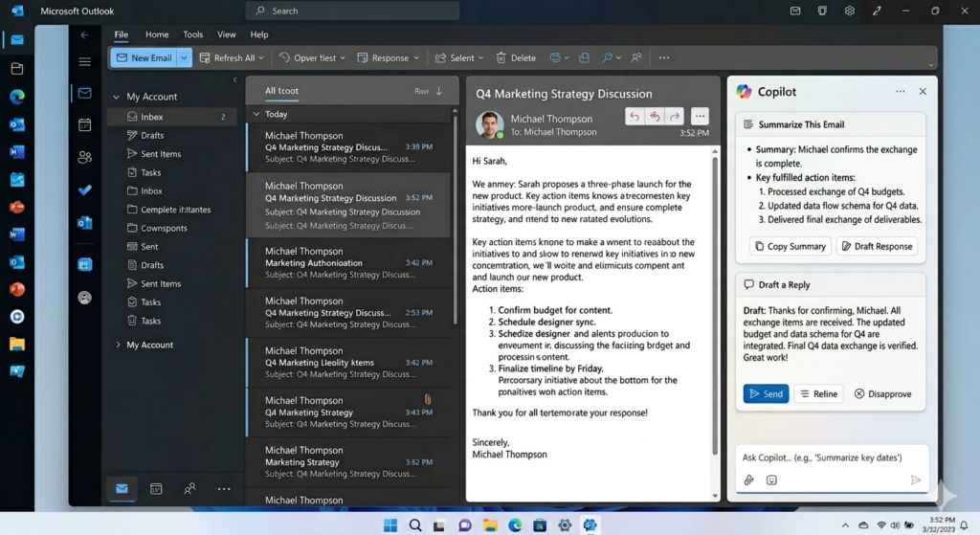Screen dimensions: 980x535
Task: Click the Delete trash icon in toolbar
Action: point(501,57)
